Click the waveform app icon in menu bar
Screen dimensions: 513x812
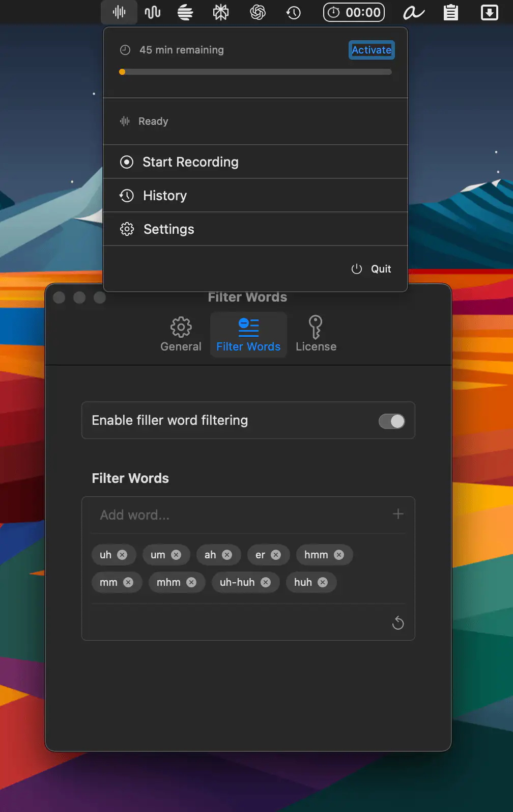coord(119,12)
